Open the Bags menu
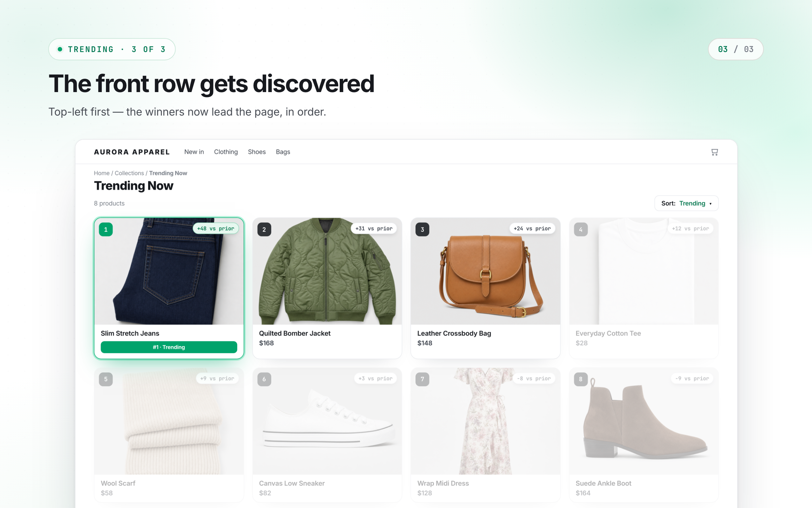Screen dimensions: 812x508 (x=283, y=152)
